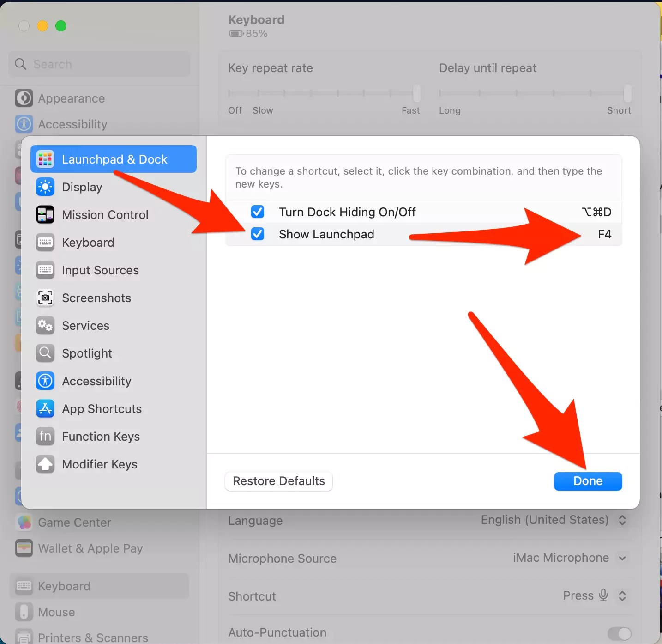Click inside the settings Search field
The image size is (662, 644).
(x=98, y=64)
